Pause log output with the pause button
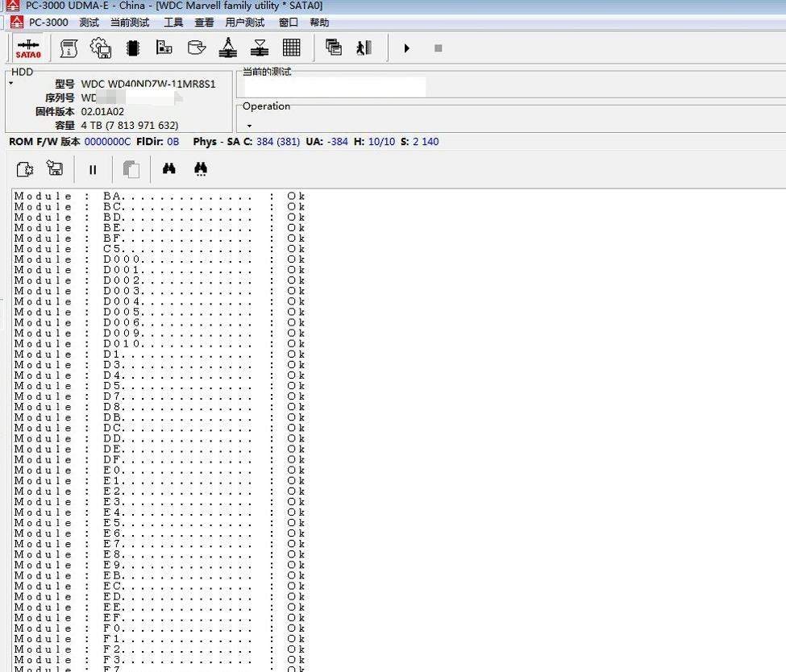Screen dimensions: 786x672 [x=93, y=170]
